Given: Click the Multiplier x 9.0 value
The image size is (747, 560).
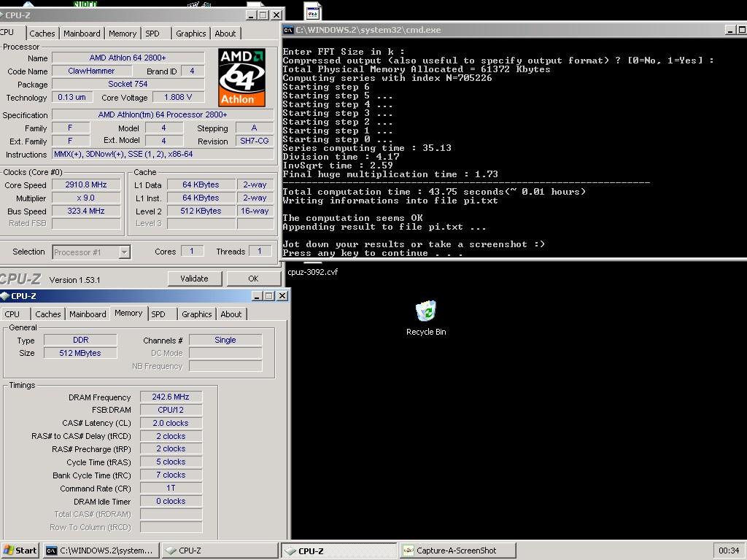Looking at the screenshot, I should pos(86,198).
